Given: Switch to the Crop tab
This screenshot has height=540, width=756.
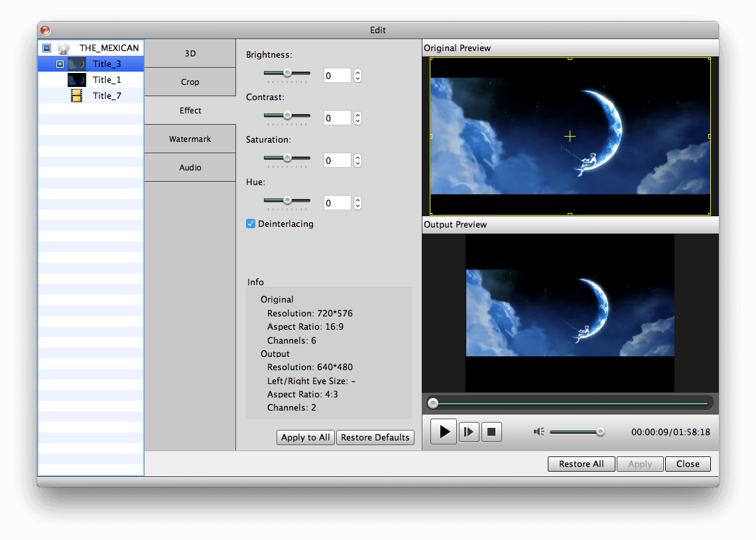Looking at the screenshot, I should click(190, 82).
